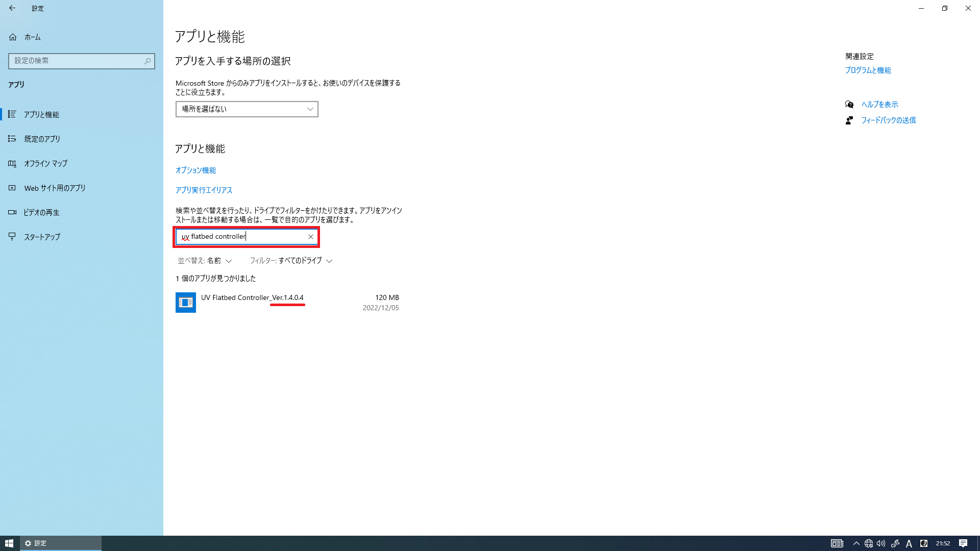The width and height of the screenshot is (980, 551).
Task: Click the volume icon in the system tray
Action: pos(881,543)
